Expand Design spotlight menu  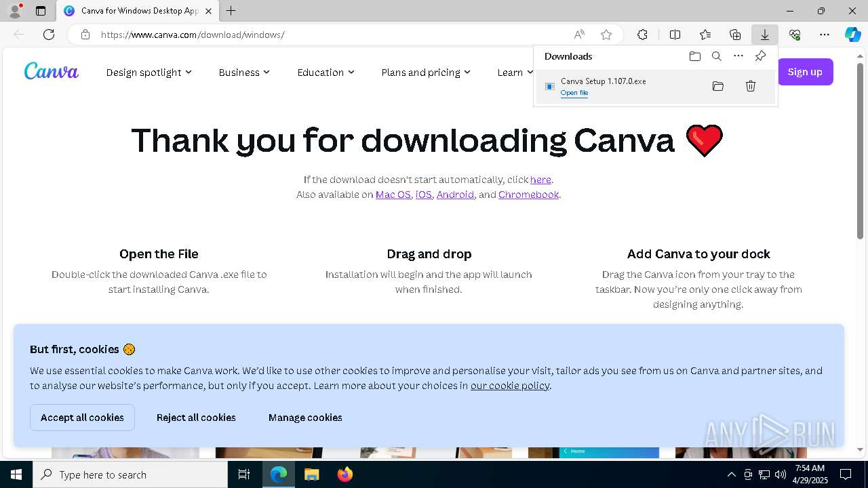click(x=149, y=73)
